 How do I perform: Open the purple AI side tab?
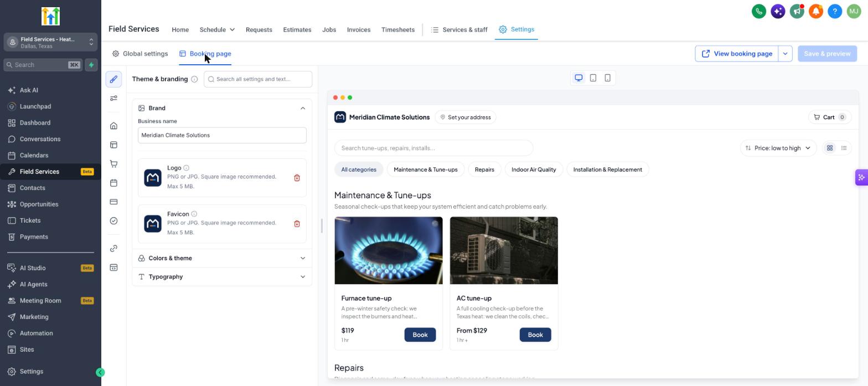[x=861, y=177]
